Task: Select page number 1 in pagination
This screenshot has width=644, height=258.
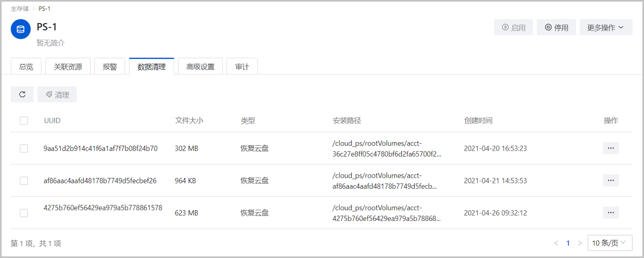Action: pos(568,243)
